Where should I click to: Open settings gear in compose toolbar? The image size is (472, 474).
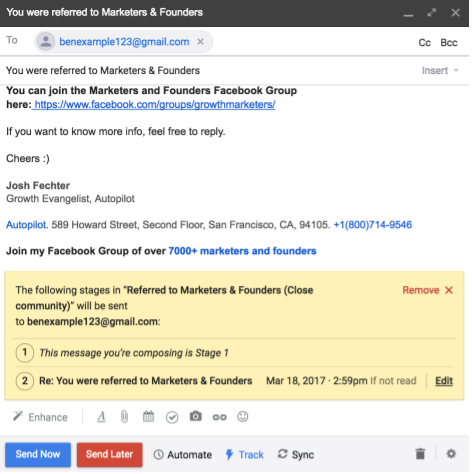(451, 454)
